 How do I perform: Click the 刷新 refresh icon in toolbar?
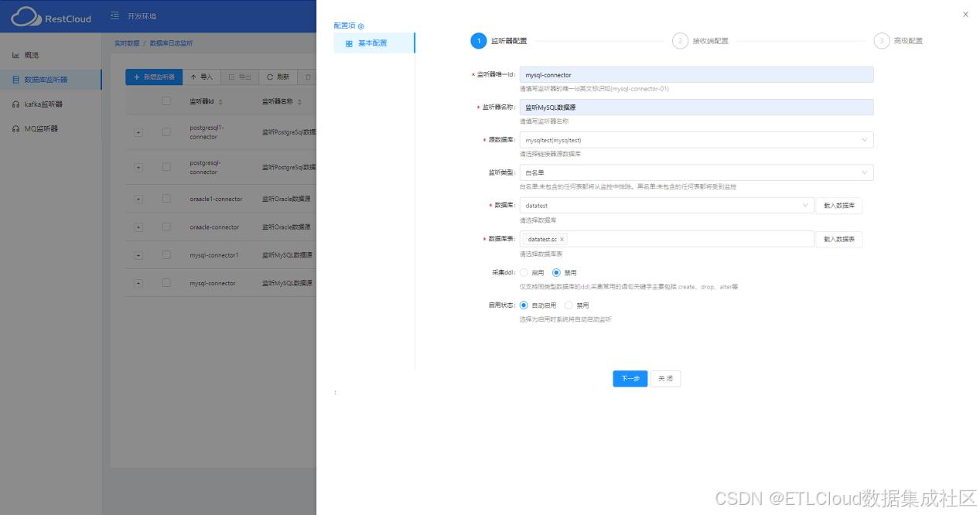pos(270,77)
